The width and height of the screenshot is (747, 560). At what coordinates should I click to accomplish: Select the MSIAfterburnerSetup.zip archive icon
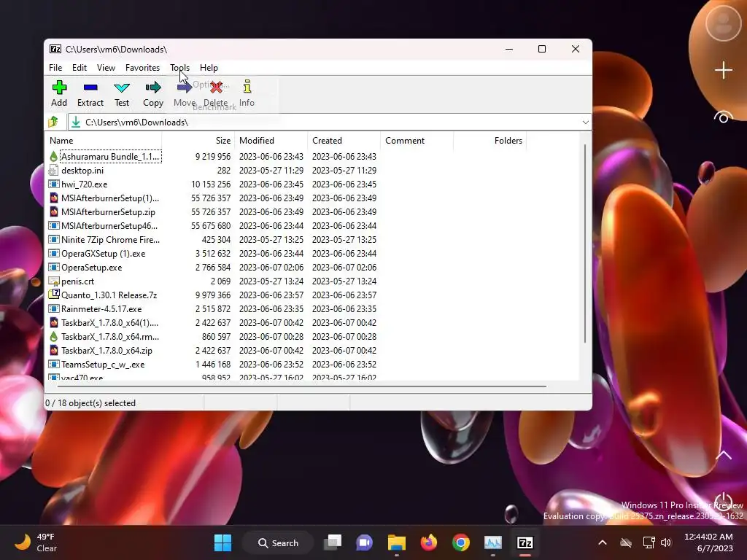coord(53,212)
